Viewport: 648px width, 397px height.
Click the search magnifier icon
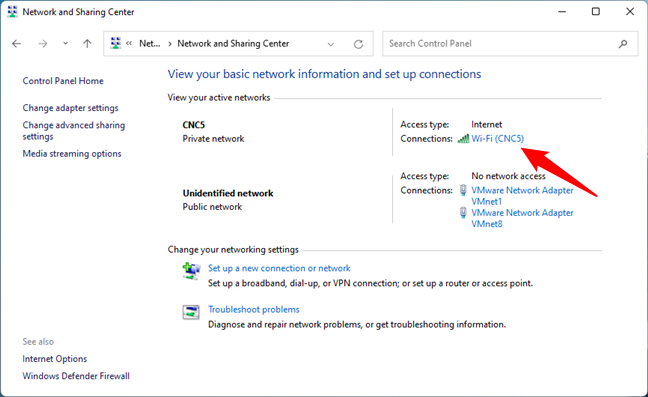(x=623, y=44)
